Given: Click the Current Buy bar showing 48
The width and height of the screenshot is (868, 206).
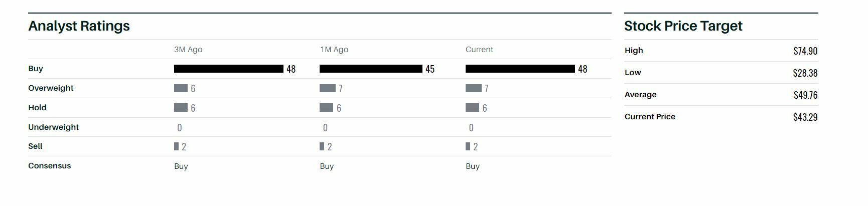Looking at the screenshot, I should click(x=520, y=69).
